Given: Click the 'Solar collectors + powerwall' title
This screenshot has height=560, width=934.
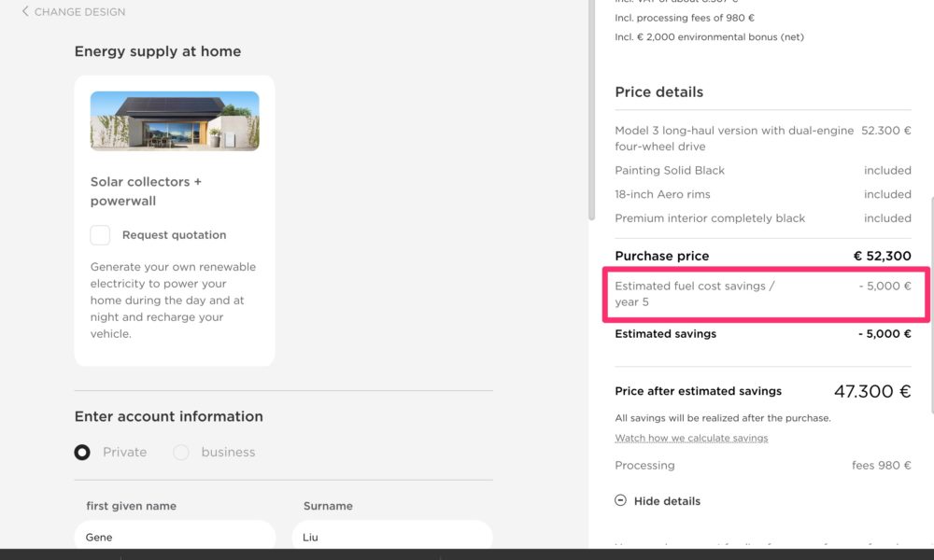Looking at the screenshot, I should coord(146,191).
